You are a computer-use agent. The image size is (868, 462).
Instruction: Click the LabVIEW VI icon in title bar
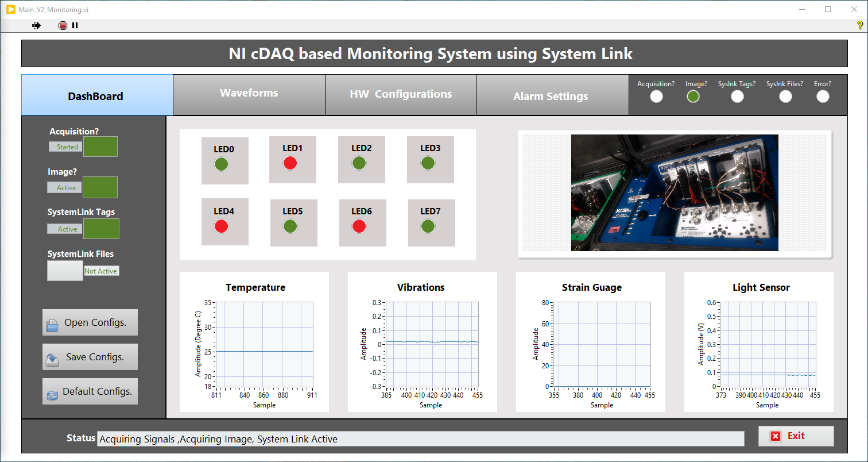[11, 10]
